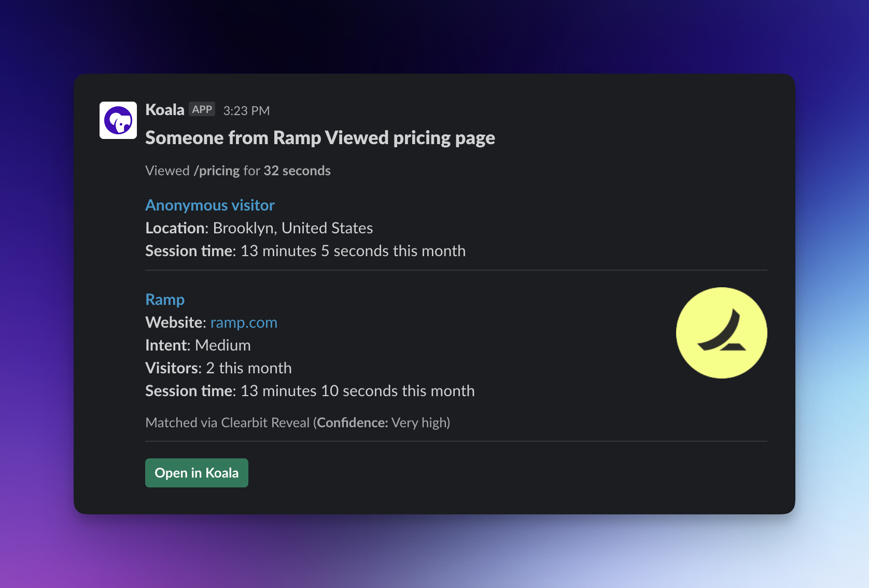Click the bold /pricing path text
This screenshot has height=588, width=869.
pyautogui.click(x=217, y=171)
